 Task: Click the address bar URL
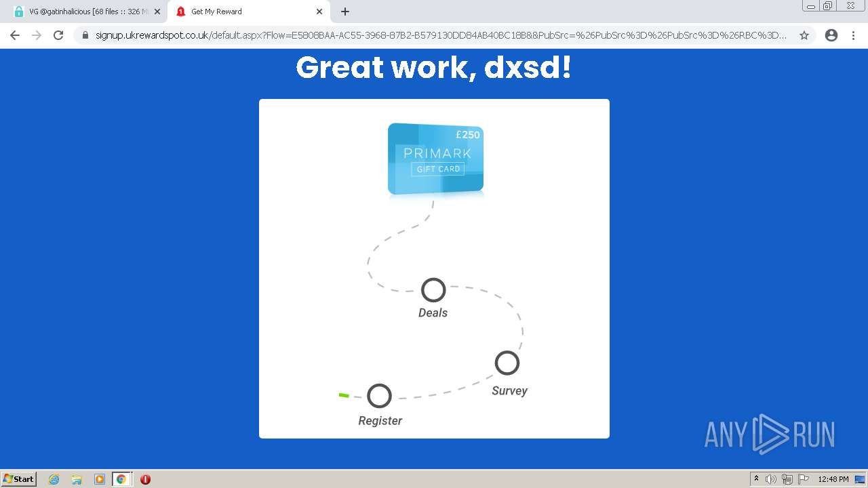click(441, 35)
